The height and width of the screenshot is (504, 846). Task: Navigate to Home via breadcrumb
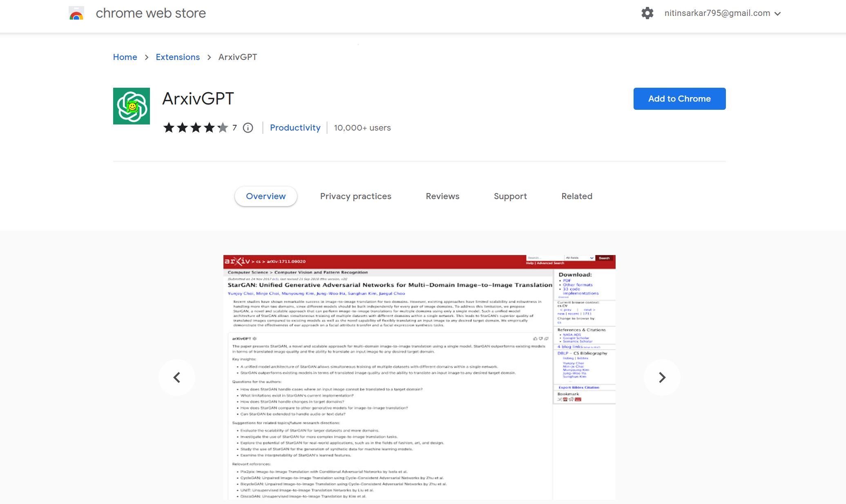pyautogui.click(x=125, y=57)
